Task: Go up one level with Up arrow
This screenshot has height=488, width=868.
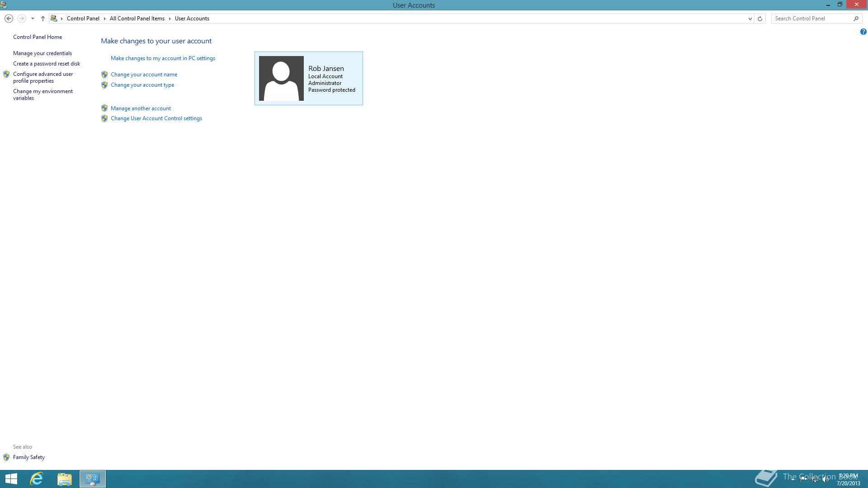Action: (x=43, y=19)
